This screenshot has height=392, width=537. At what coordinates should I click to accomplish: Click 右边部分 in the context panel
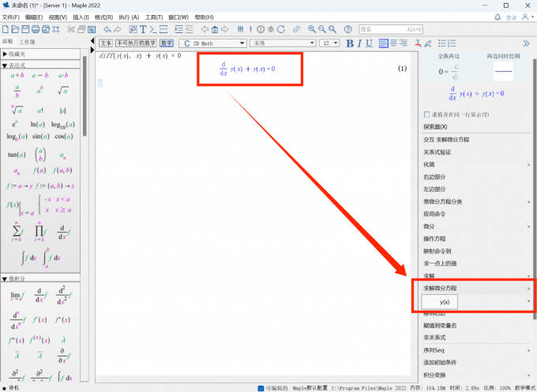point(435,177)
